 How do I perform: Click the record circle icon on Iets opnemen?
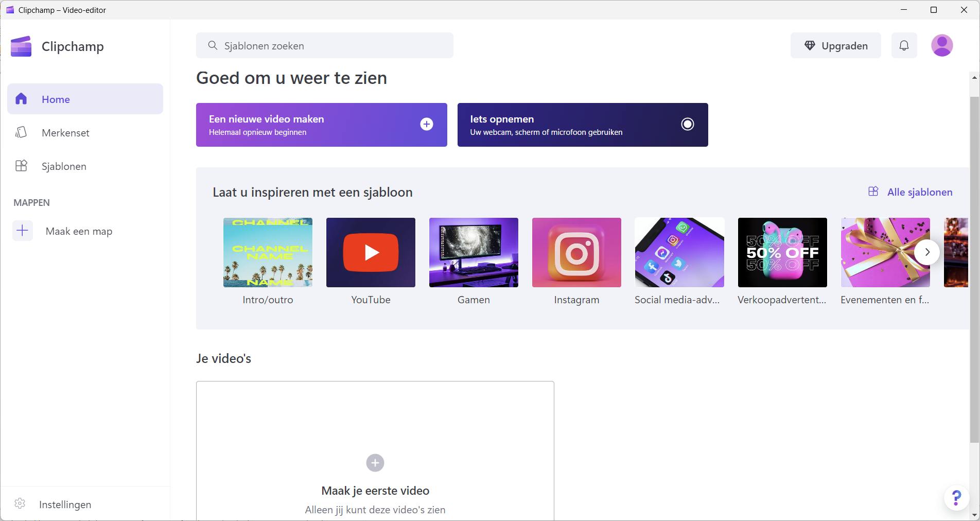[x=688, y=124]
